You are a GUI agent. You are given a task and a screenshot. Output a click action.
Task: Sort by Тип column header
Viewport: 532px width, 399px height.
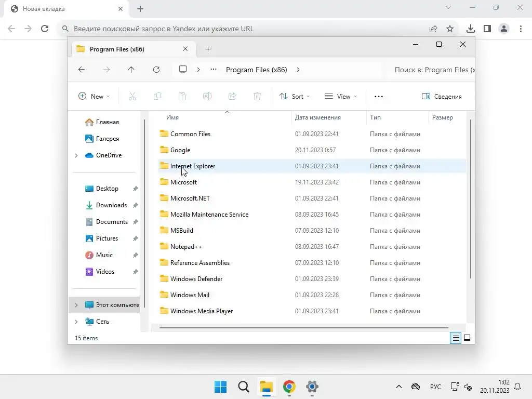click(x=375, y=117)
